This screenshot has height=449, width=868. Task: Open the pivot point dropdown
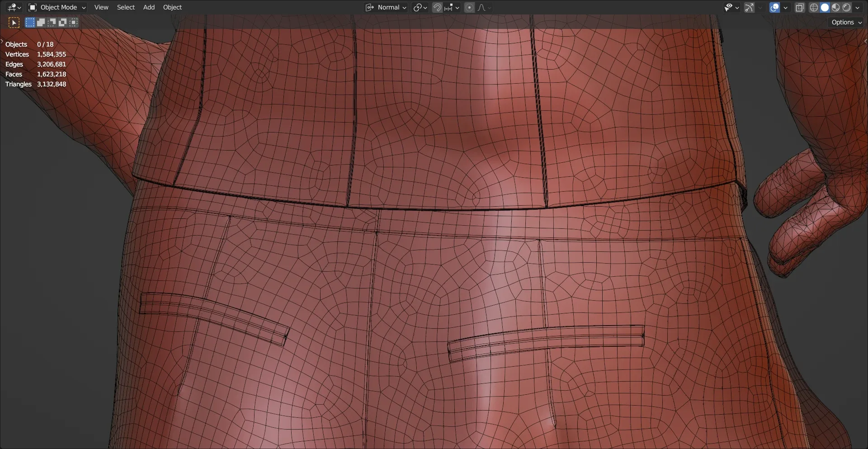tap(420, 7)
